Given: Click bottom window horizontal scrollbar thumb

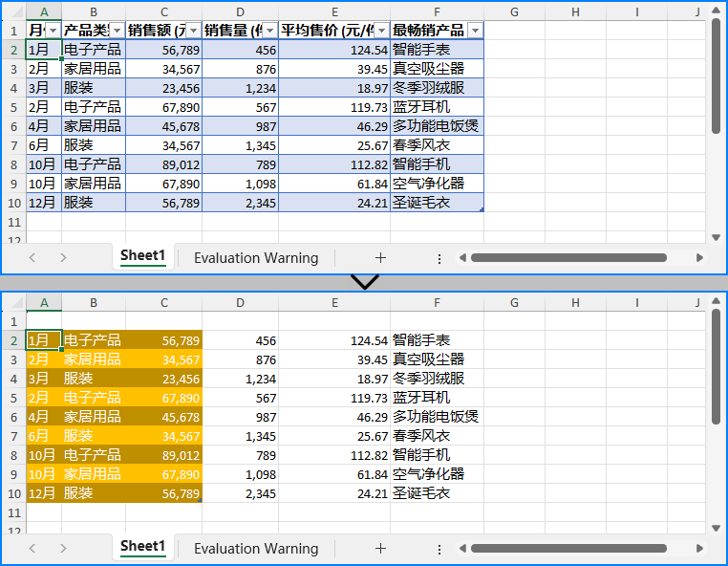Looking at the screenshot, I should tap(568, 549).
